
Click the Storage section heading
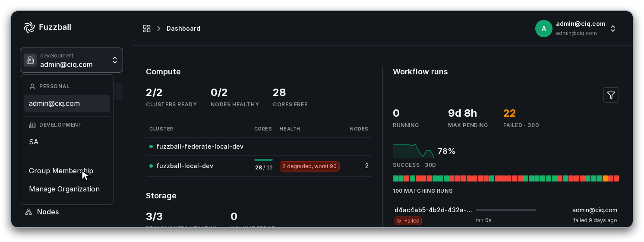pos(161,196)
